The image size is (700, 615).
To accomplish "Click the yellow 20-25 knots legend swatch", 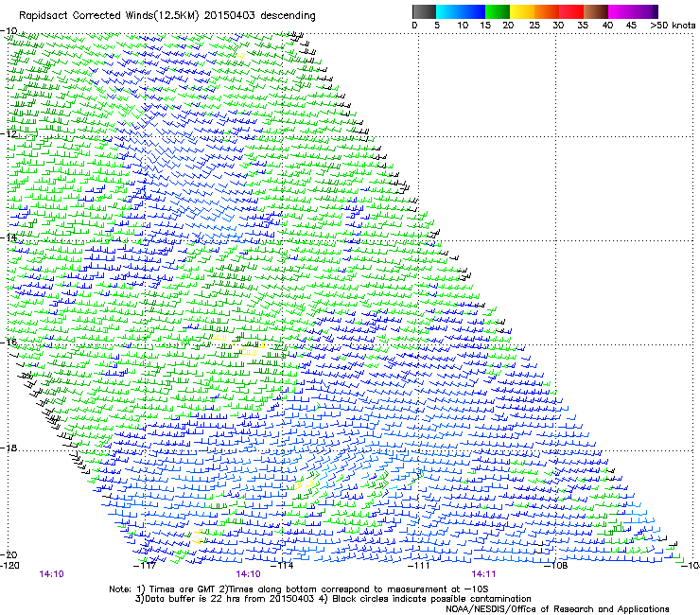I will 522,11.
